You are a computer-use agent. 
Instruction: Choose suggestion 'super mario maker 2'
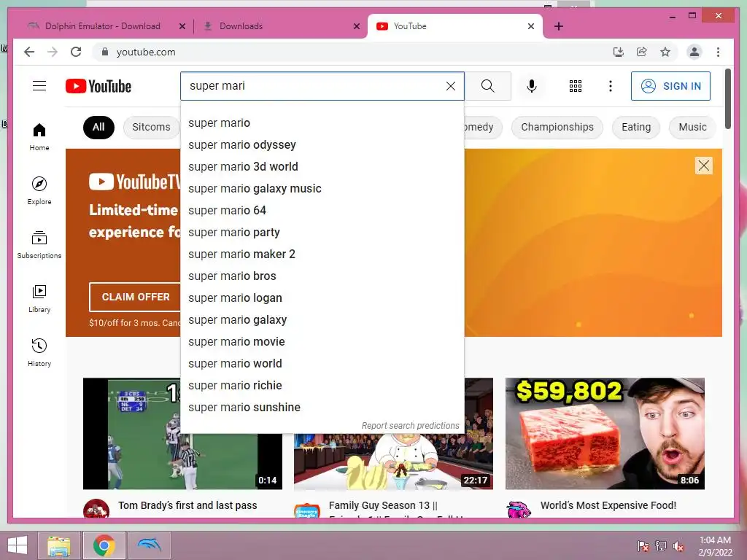[322, 254]
